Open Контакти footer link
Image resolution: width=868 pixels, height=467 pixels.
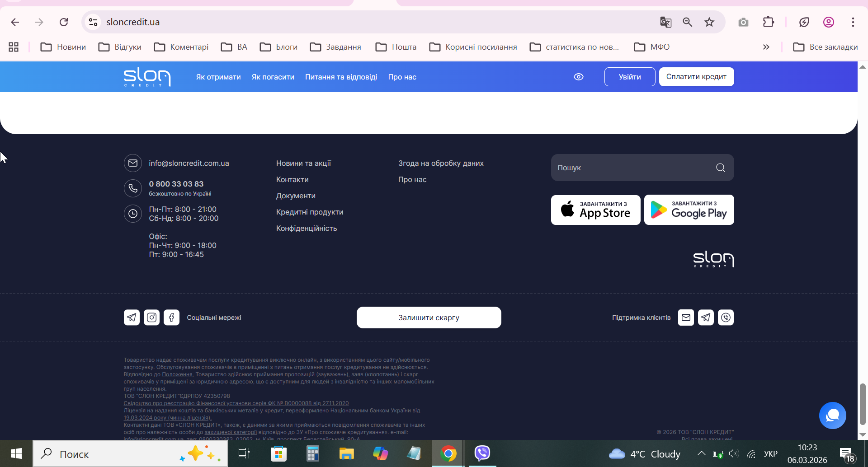coord(292,179)
